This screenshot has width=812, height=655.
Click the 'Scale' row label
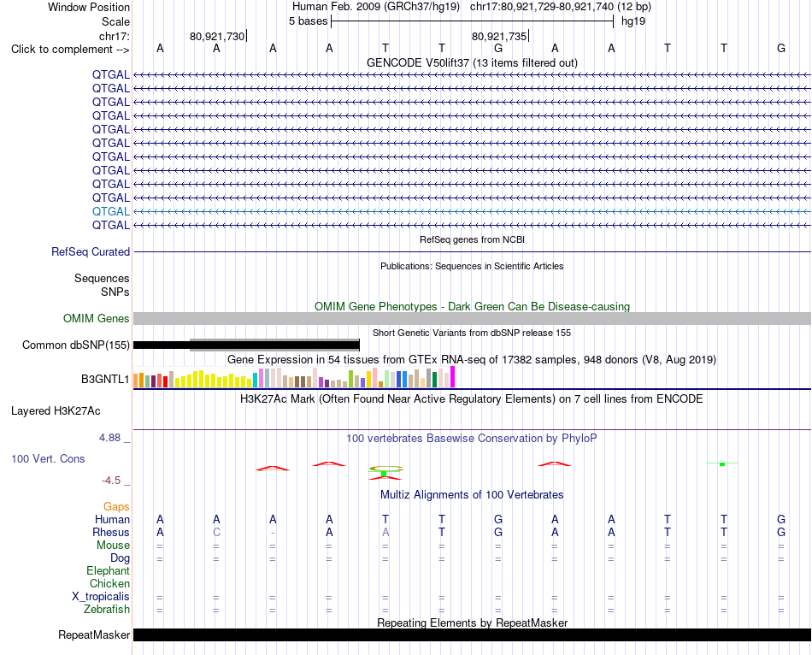coord(115,21)
